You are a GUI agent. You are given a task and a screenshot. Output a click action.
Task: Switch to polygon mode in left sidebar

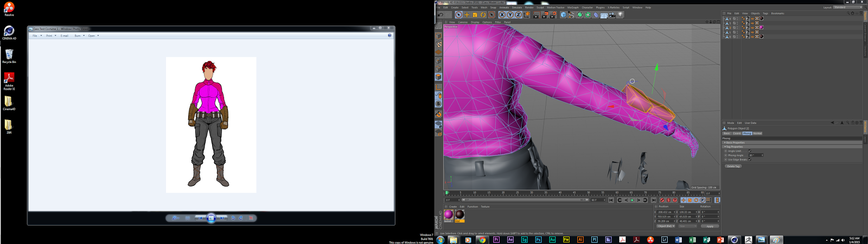pyautogui.click(x=438, y=77)
